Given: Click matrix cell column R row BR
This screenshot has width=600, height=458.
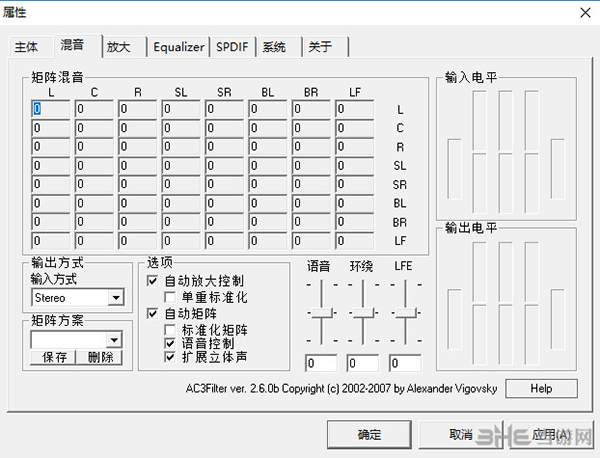Looking at the screenshot, I should coord(137,222).
